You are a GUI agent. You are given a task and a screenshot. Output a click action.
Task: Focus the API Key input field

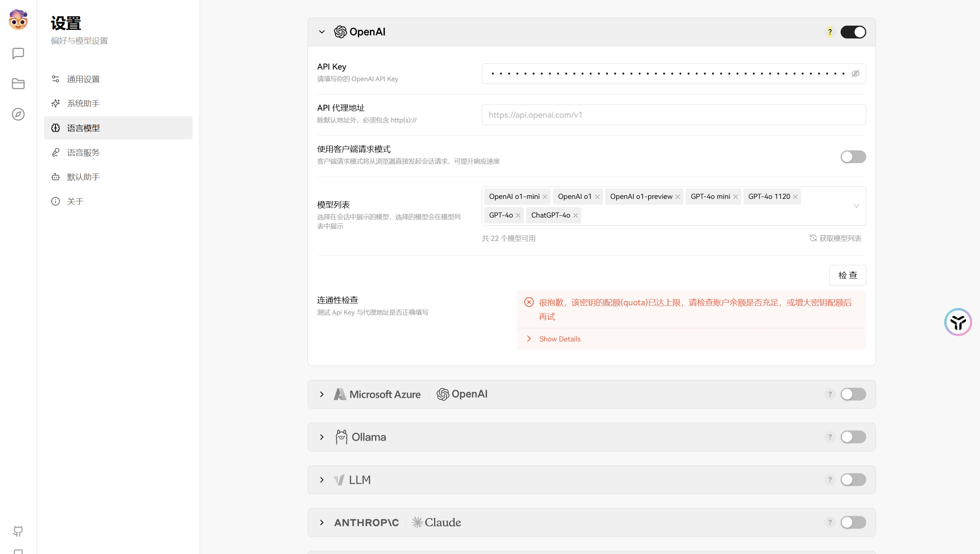[674, 74]
